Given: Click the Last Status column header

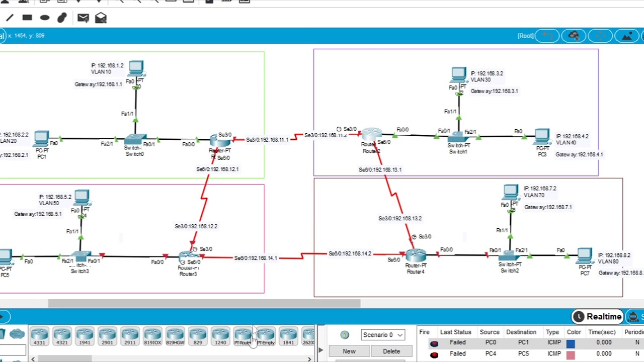Looking at the screenshot, I should click(455, 332).
